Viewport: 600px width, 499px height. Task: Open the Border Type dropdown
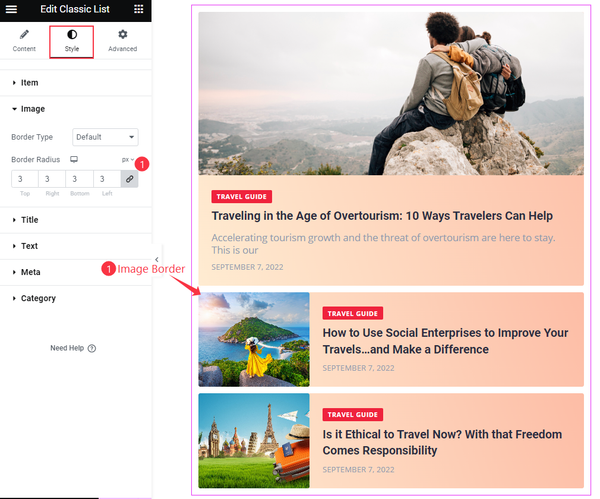coord(105,137)
